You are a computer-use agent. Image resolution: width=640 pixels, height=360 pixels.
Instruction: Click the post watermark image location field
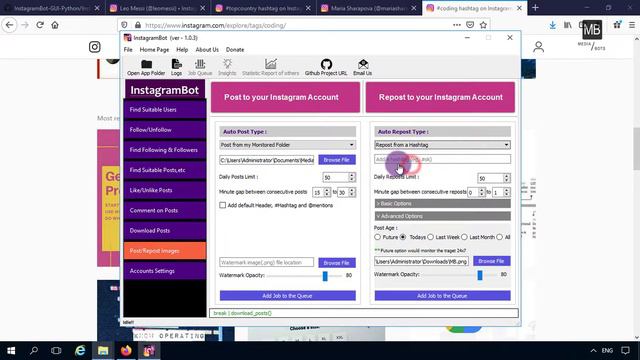tap(267, 262)
